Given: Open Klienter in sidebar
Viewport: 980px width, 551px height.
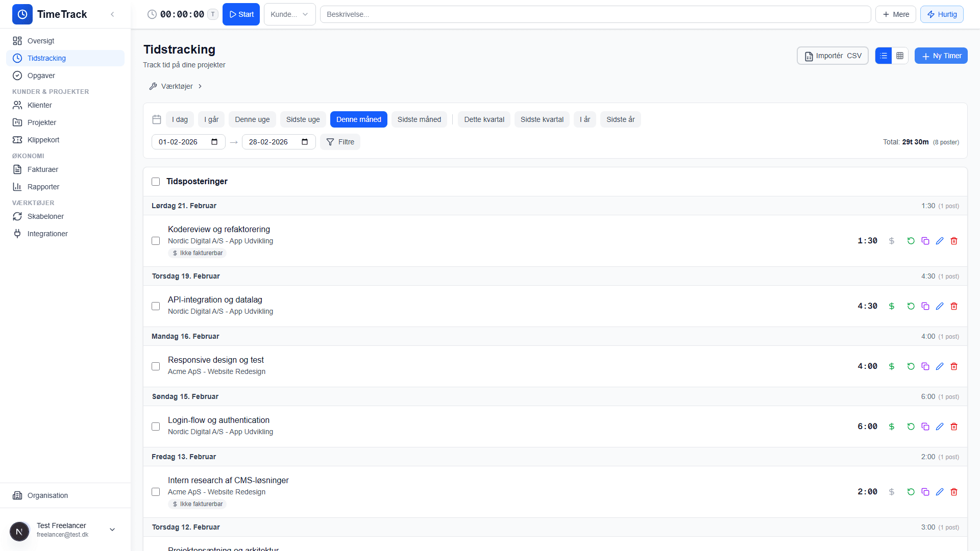Looking at the screenshot, I should pos(65,105).
